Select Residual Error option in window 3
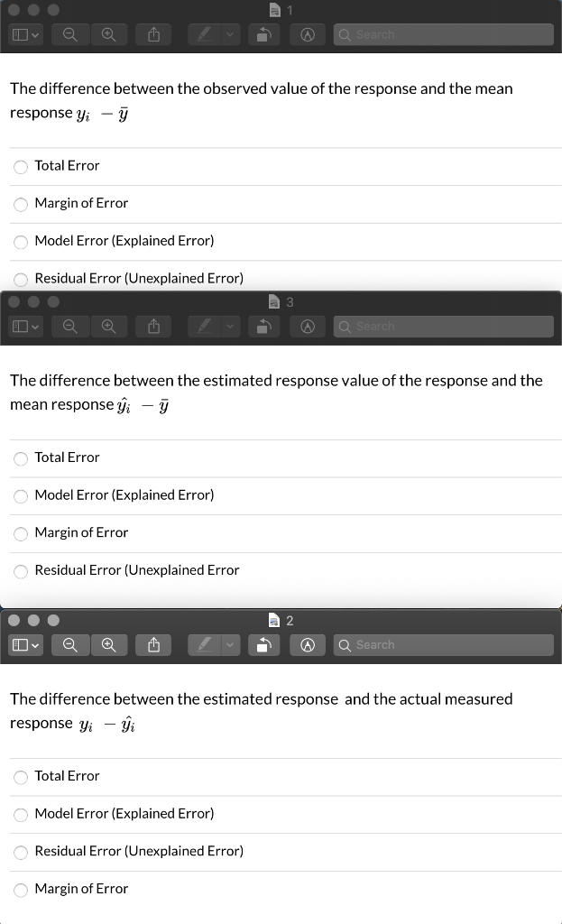The width and height of the screenshot is (562, 924). pos(21,571)
